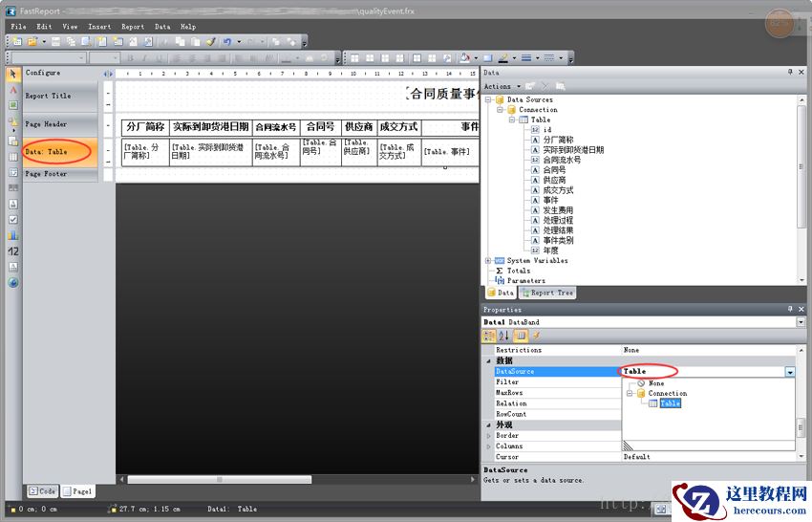
Task: Click the Events lightning icon in Properties
Action: [x=536, y=336]
